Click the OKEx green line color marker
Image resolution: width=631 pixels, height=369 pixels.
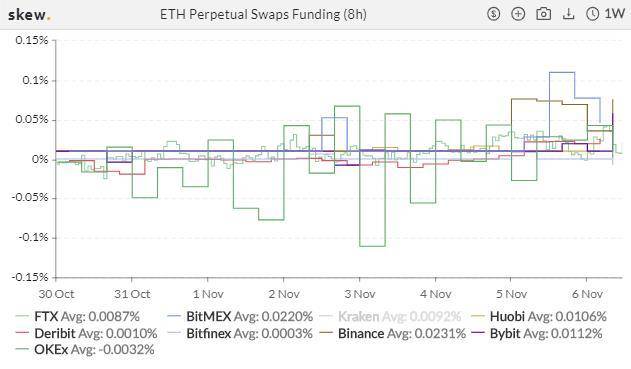pyautogui.click(x=22, y=350)
